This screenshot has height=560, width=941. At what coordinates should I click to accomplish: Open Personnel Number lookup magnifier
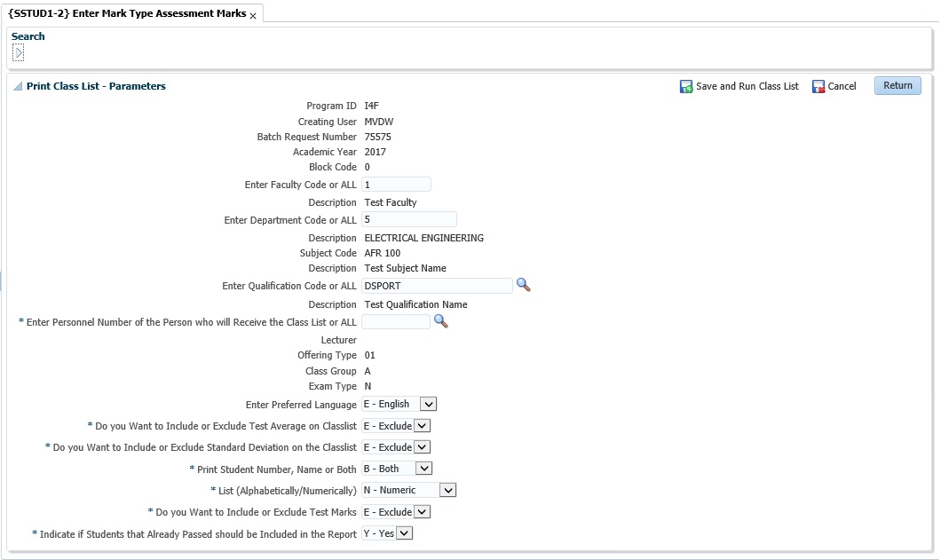[x=440, y=321]
